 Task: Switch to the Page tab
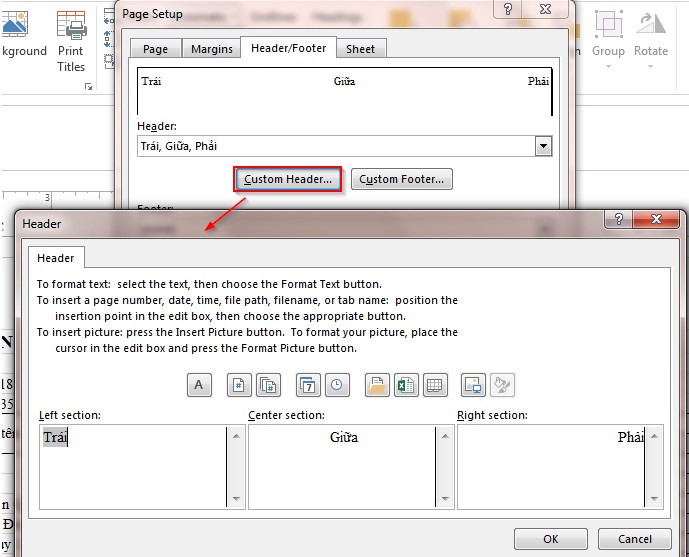click(156, 49)
